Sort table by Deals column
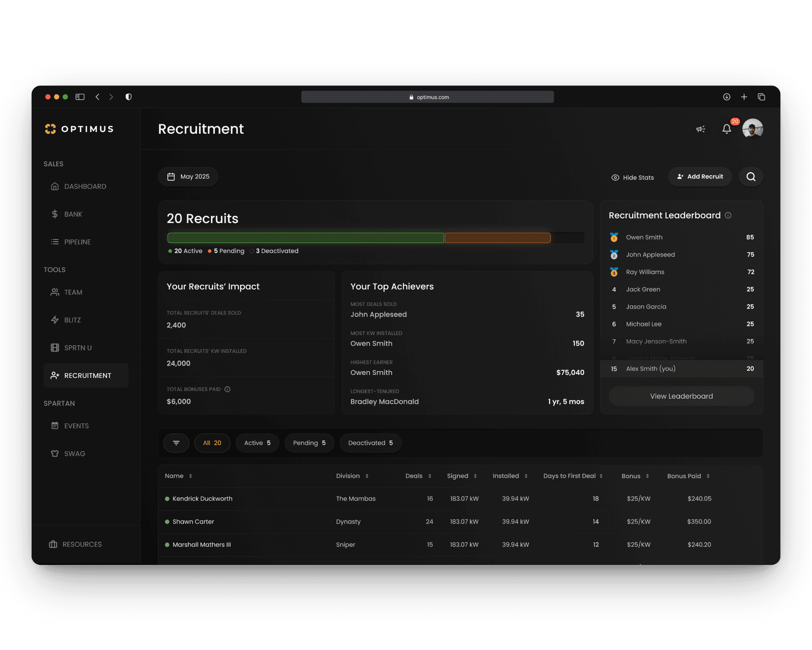812x650 pixels. tap(418, 476)
